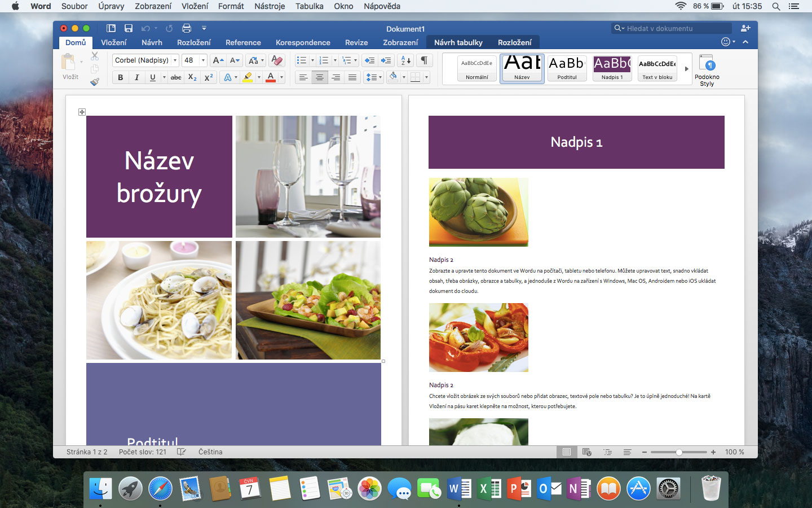Open the numbered list dropdown arrow
812x508 pixels.
click(335, 60)
